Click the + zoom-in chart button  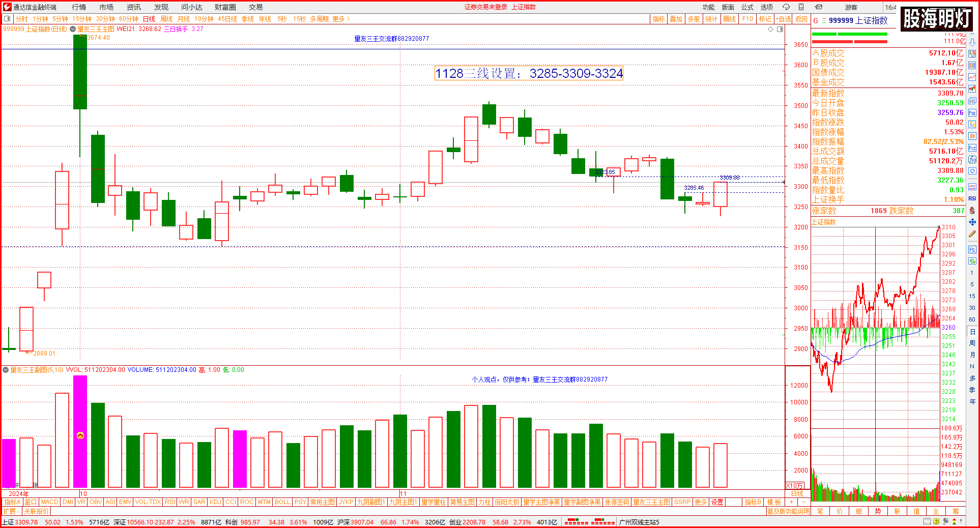791,502
